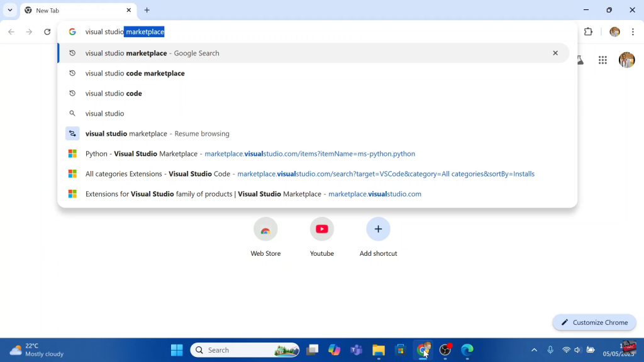Click the browser reload button
This screenshot has height=362, width=644.
pyautogui.click(x=47, y=31)
